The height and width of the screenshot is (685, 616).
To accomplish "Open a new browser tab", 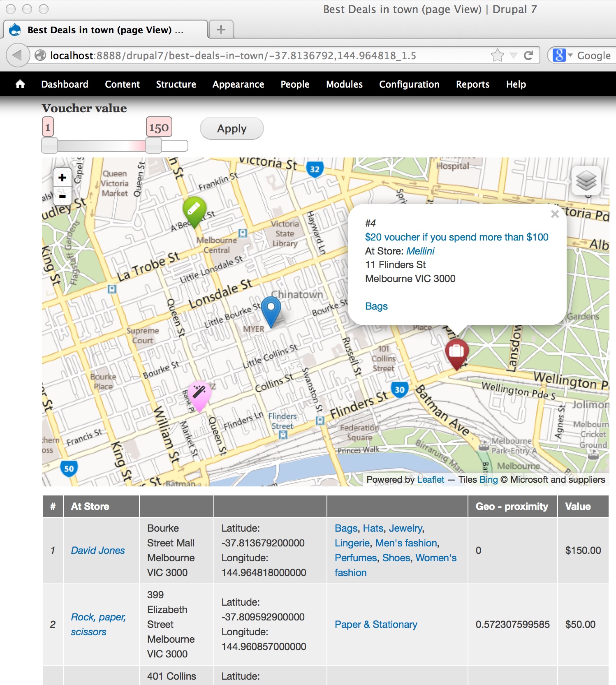I will coord(221,30).
